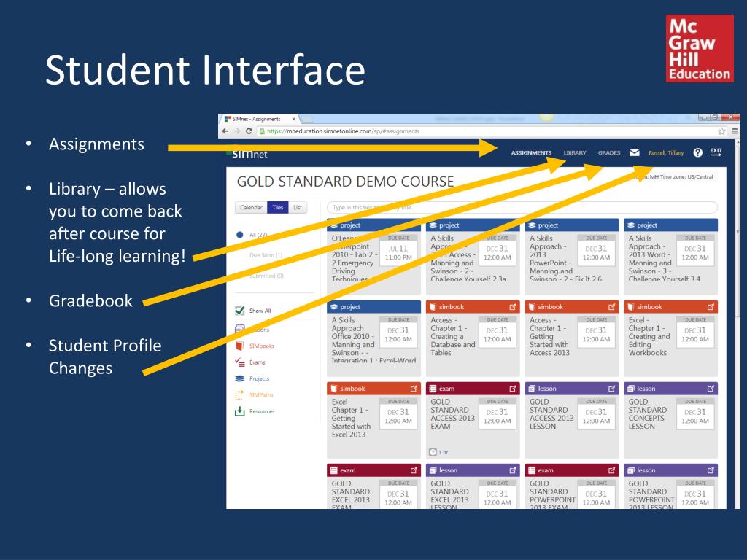747x560 pixels.
Task: Open Excel Chapter 1 Creating and Editing launch icon
Action: [x=711, y=307]
